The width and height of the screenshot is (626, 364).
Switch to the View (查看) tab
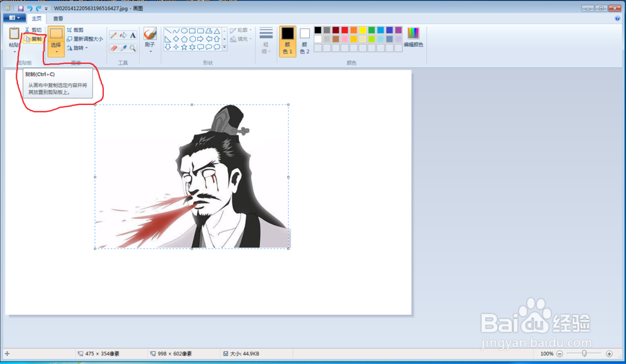coord(58,18)
